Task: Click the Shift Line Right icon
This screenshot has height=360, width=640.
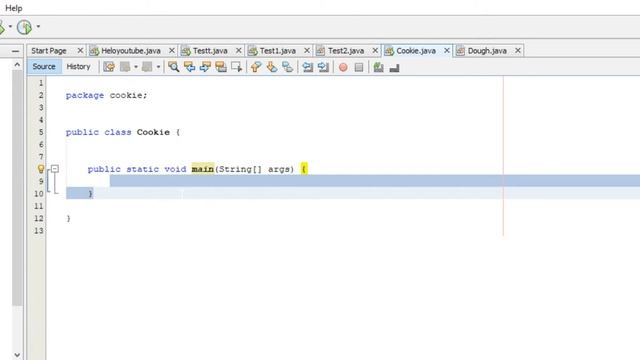Action: pyautogui.click(x=323, y=67)
